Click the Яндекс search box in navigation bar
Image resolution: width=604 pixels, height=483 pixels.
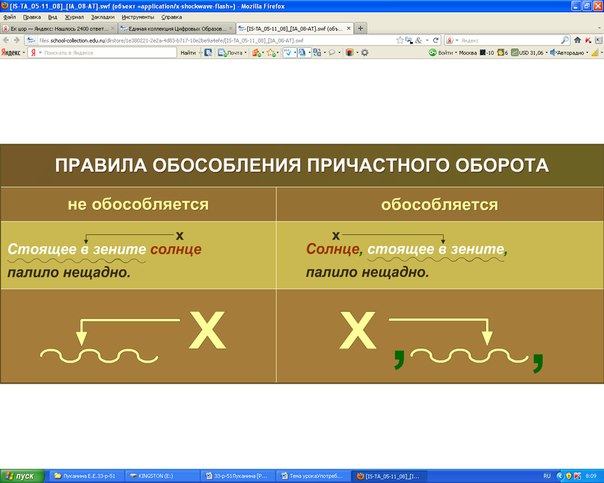(x=509, y=40)
